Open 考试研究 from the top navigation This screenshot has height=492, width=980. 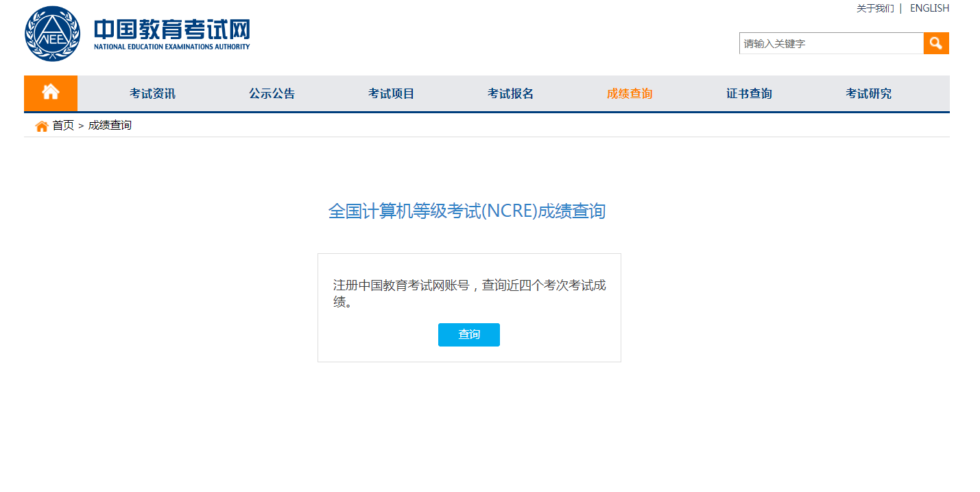[868, 93]
